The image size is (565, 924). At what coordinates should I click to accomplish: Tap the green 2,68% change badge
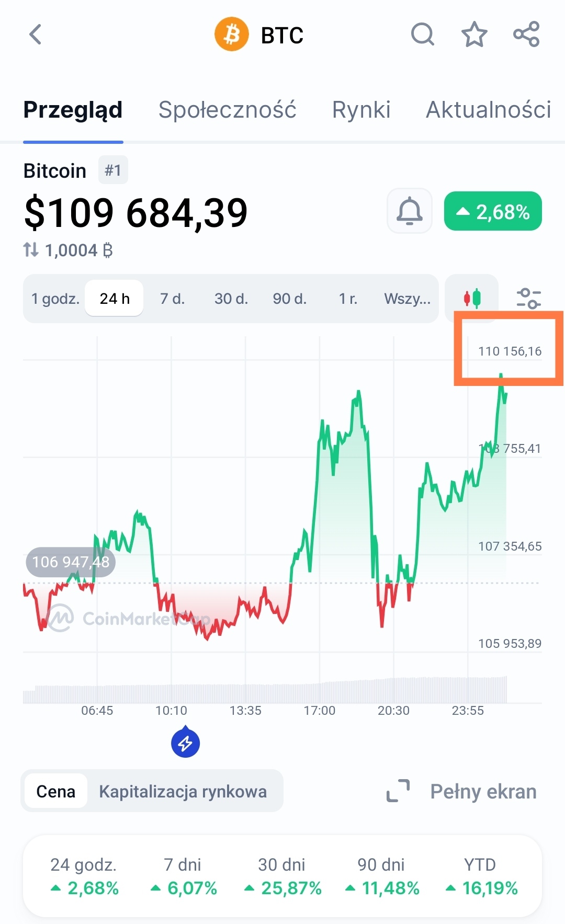point(493,211)
